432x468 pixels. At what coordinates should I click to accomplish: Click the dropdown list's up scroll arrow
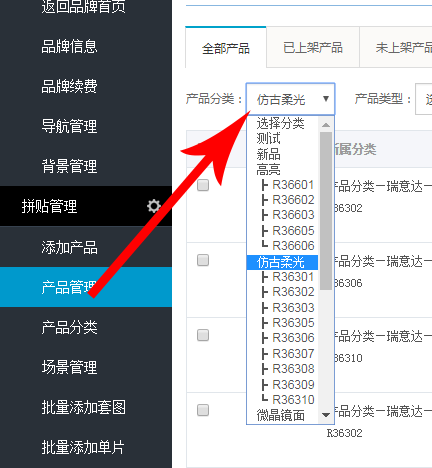326,125
